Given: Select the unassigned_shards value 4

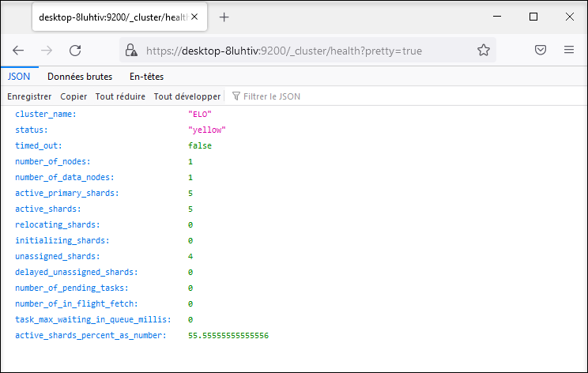Looking at the screenshot, I should [x=190, y=256].
